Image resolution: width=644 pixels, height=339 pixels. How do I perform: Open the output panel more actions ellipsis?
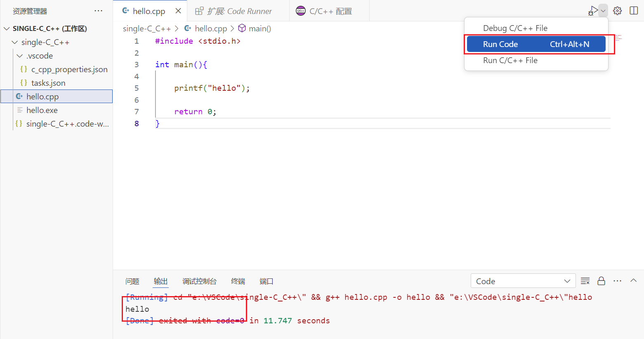click(617, 281)
